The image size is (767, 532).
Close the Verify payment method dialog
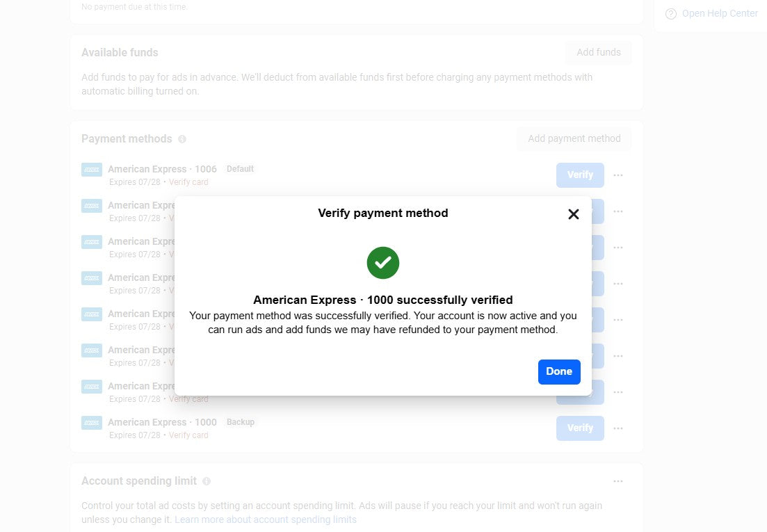574,214
